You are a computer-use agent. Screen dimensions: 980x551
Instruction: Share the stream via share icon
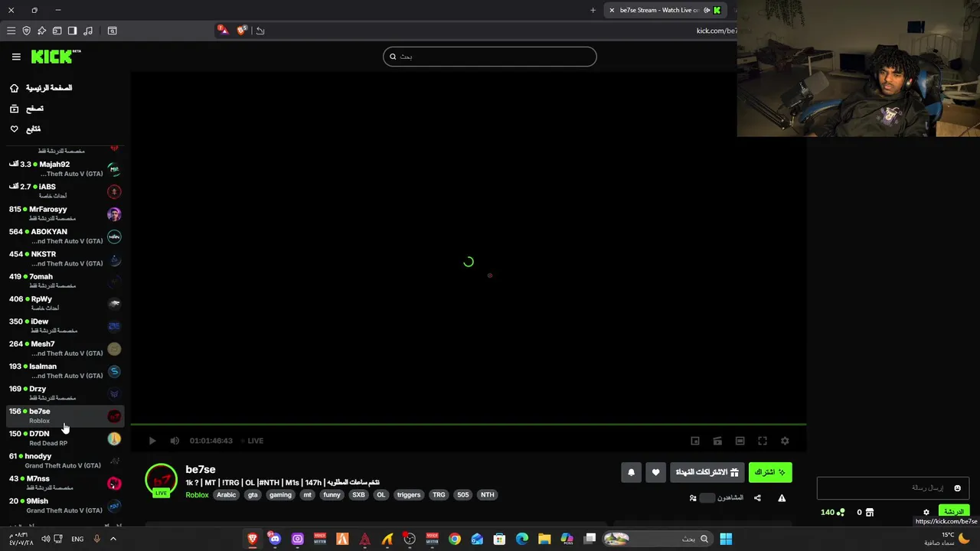coord(757,498)
